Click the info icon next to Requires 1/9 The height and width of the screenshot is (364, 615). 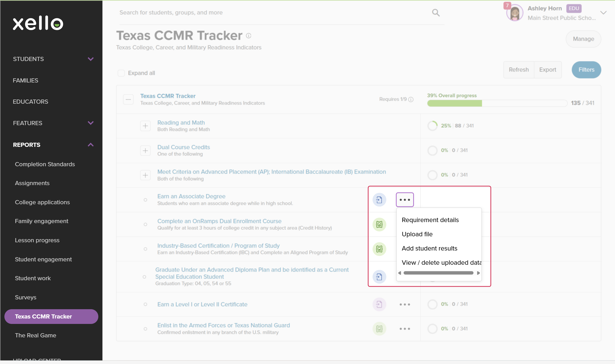pyautogui.click(x=411, y=100)
